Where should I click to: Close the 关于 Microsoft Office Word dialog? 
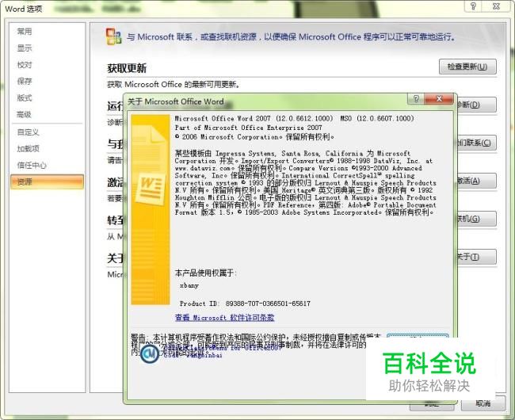439,99
